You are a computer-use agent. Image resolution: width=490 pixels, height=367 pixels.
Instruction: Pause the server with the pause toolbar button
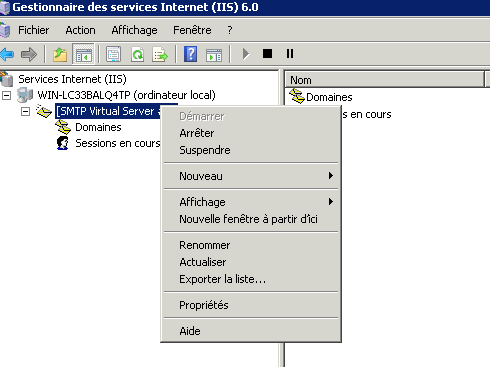click(x=290, y=54)
